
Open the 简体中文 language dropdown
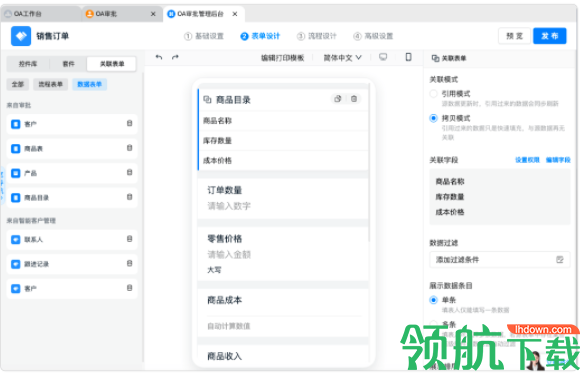coord(343,58)
